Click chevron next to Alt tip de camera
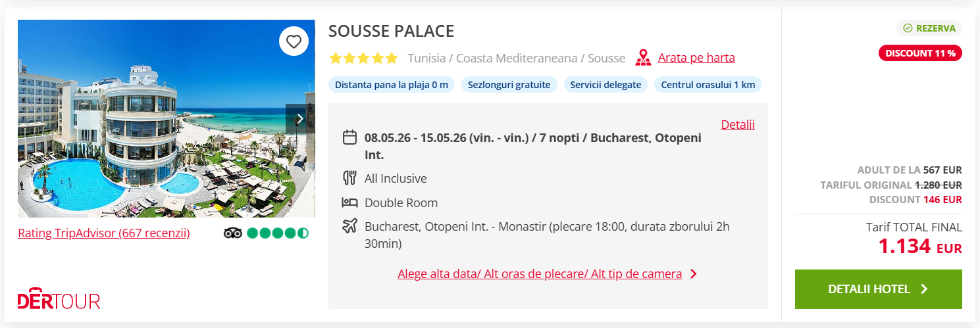Viewport: 980px width, 328px height. point(693,274)
